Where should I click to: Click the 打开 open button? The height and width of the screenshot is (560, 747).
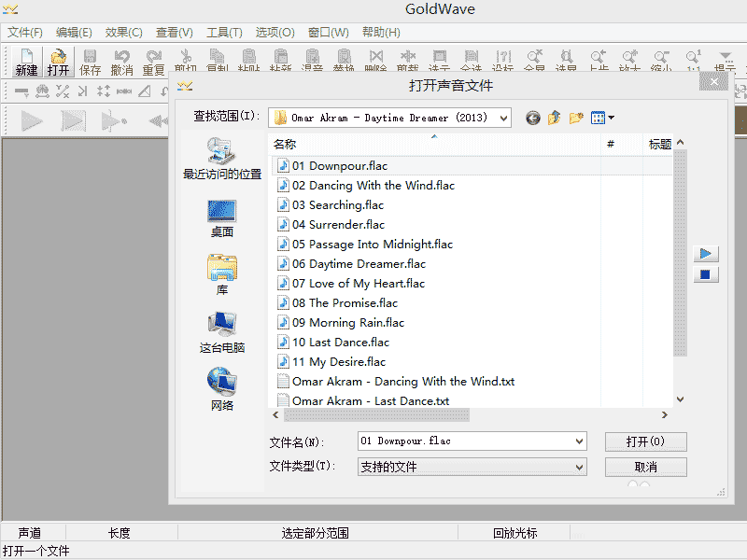(645, 441)
